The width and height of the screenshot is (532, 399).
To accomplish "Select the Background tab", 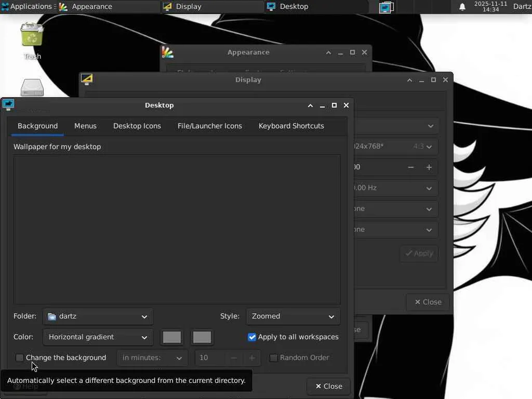I will click(37, 126).
